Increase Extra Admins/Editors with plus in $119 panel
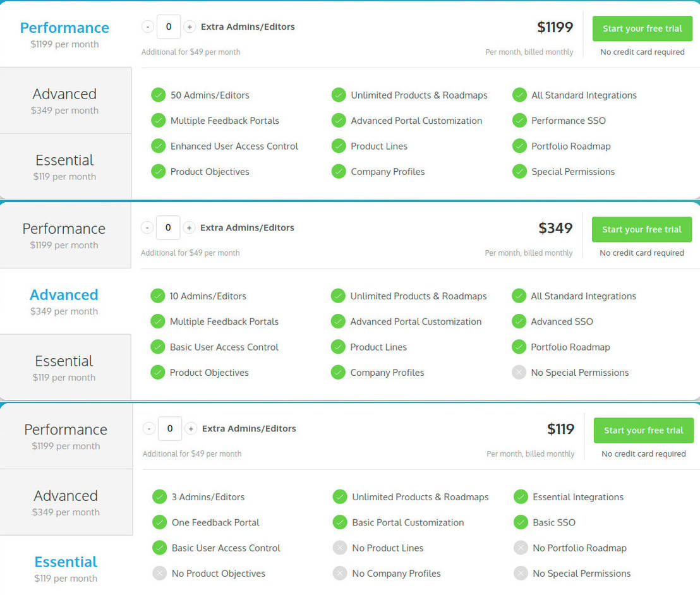Screen dimensions: 700x595 pos(191,428)
